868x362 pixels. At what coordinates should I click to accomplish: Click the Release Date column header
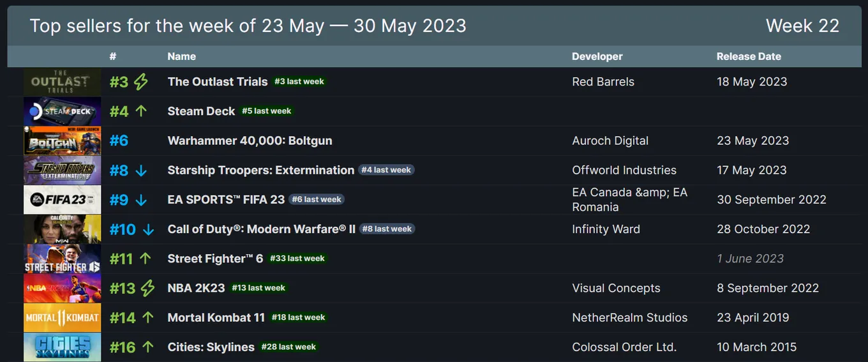tap(749, 56)
